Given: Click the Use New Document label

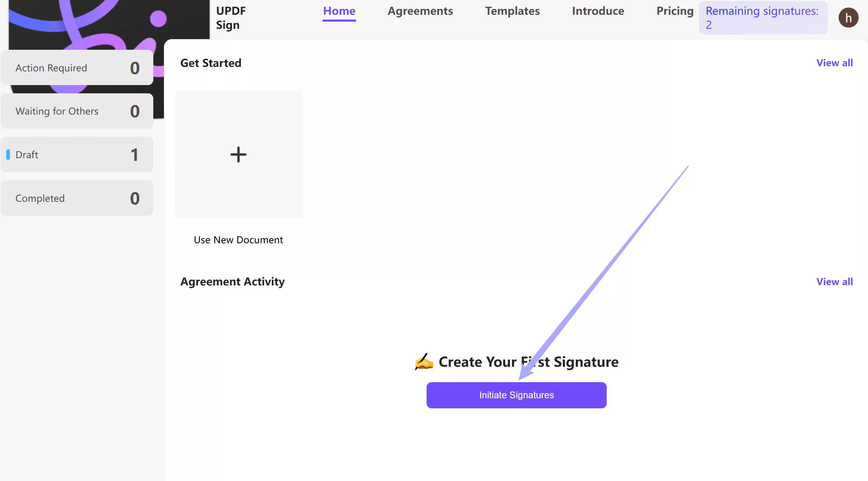Looking at the screenshot, I should pyautogui.click(x=238, y=240).
